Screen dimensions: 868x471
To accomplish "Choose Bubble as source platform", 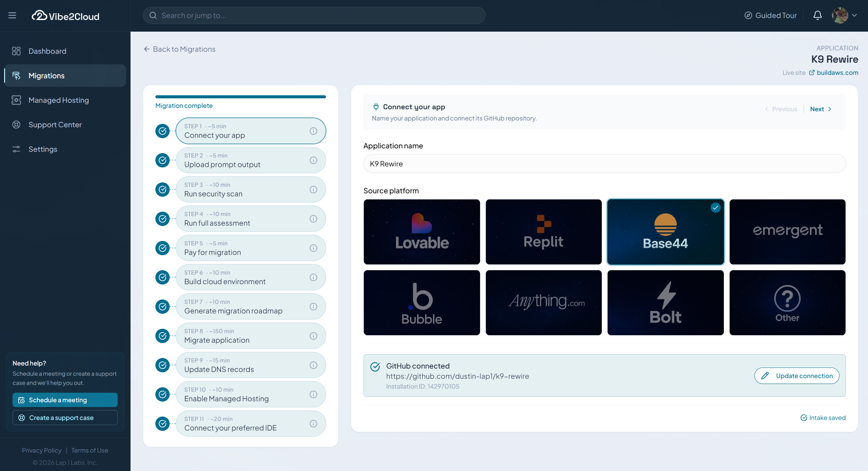I will coord(422,303).
